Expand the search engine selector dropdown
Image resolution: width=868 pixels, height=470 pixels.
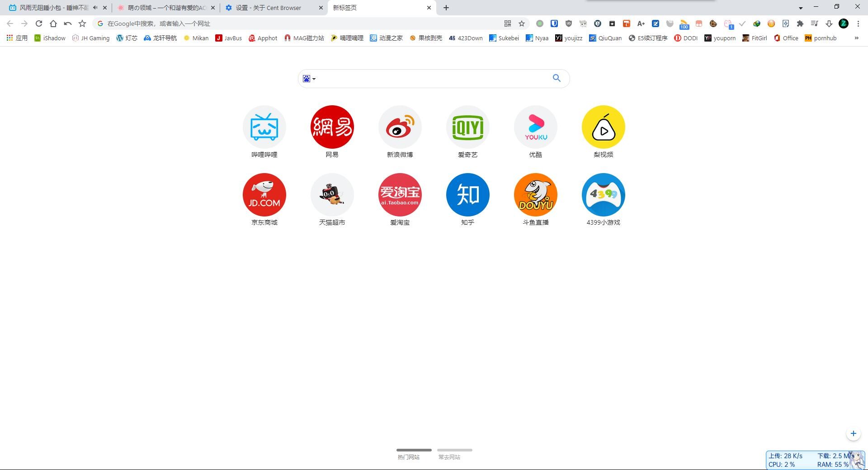[x=309, y=79]
